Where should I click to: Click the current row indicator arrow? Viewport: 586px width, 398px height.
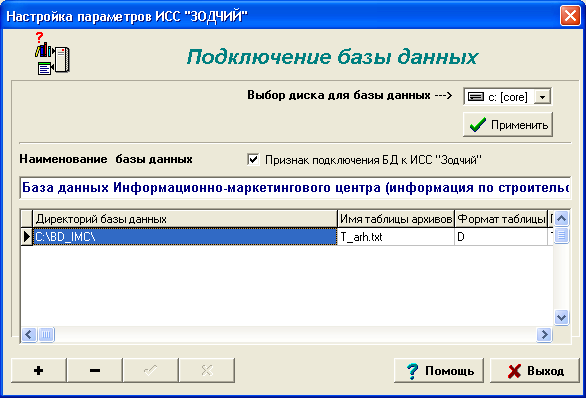click(x=27, y=237)
